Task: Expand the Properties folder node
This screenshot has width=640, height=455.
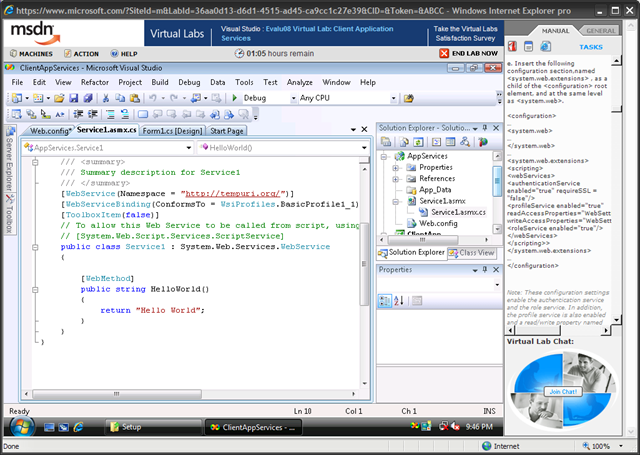Action: click(395, 168)
